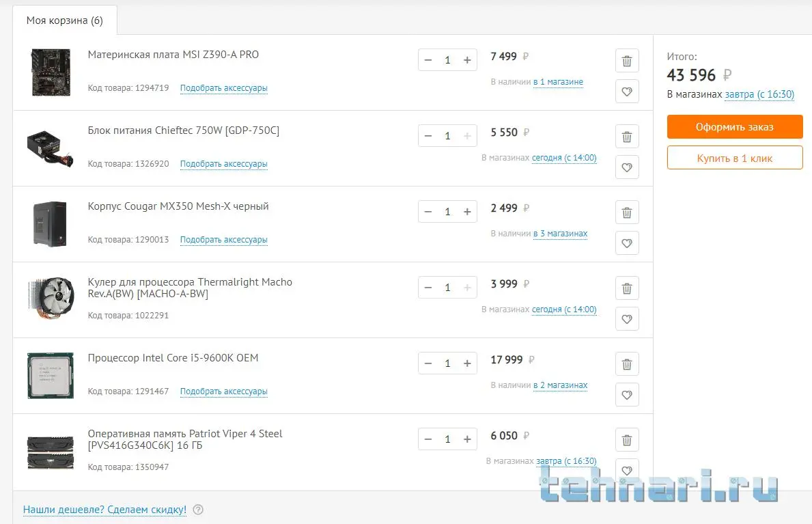The image size is (812, 524).
Task: Open Подобрать аксессуары for Cougar MX350 case
Action: coord(224,239)
